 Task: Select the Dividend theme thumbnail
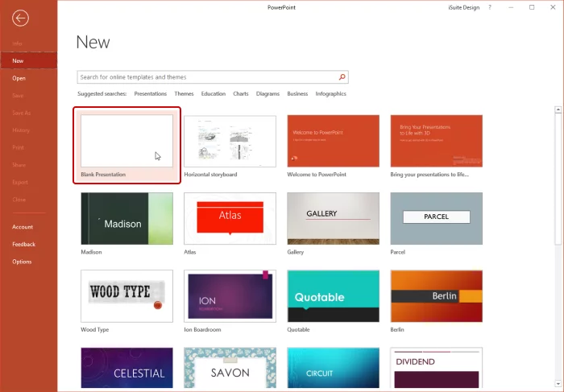click(x=437, y=368)
